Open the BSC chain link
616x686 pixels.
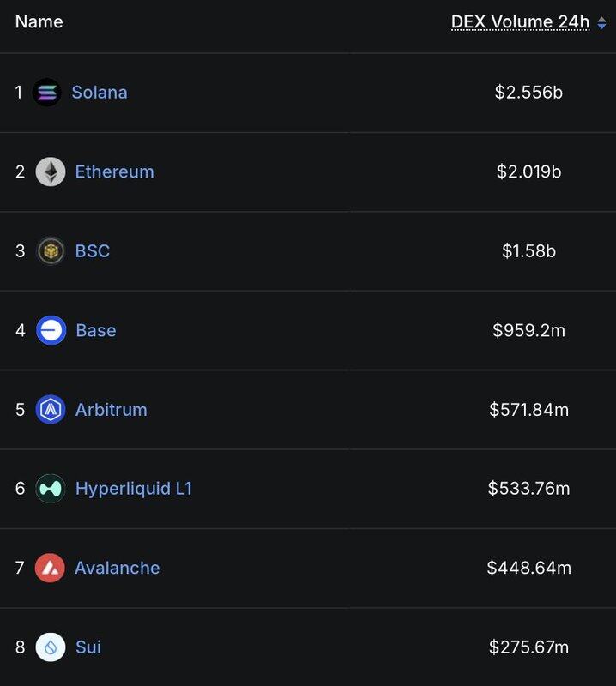[x=93, y=251]
